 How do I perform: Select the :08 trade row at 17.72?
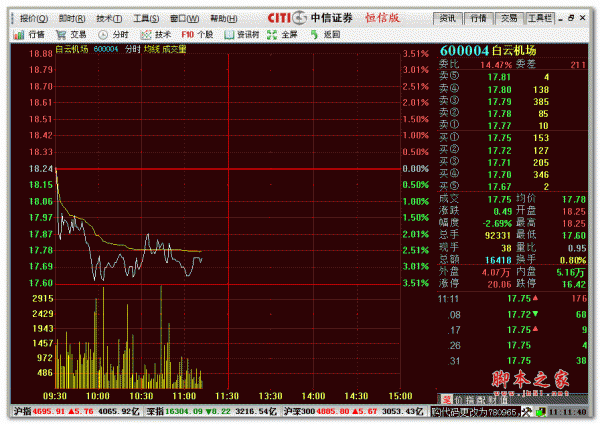click(512, 315)
